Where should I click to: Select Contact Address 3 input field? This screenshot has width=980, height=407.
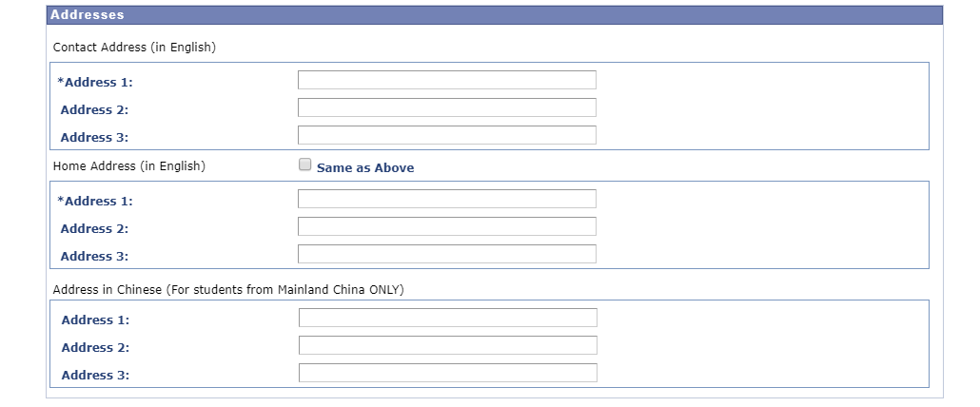[x=446, y=135]
